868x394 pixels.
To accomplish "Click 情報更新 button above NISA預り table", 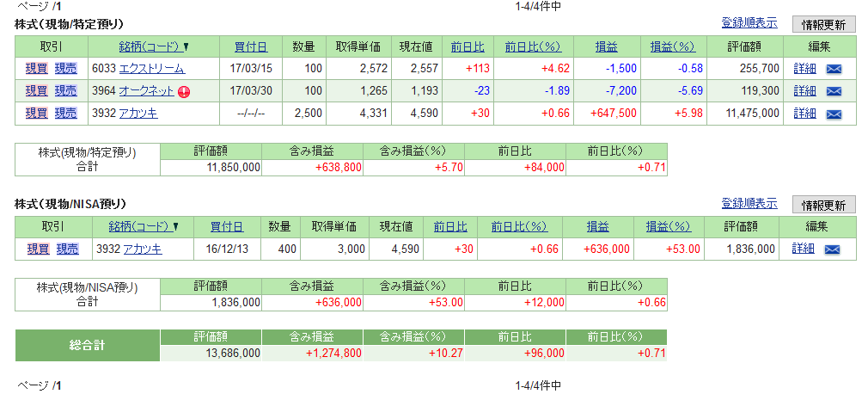I will pyautogui.click(x=823, y=205).
